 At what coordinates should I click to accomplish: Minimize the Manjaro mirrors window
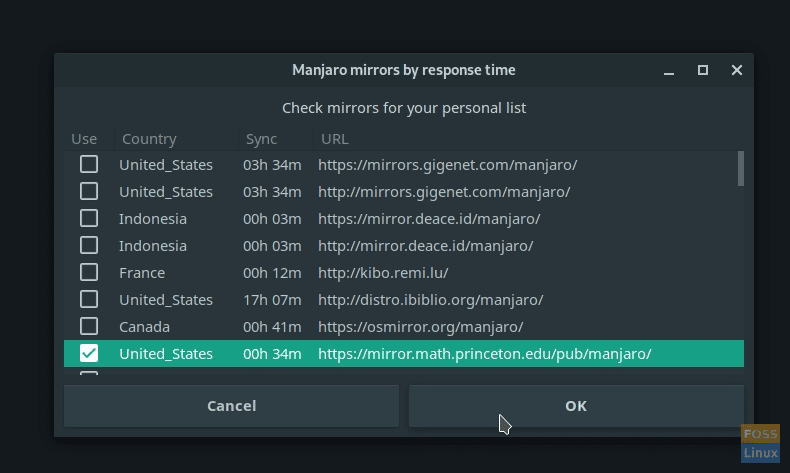click(x=669, y=71)
